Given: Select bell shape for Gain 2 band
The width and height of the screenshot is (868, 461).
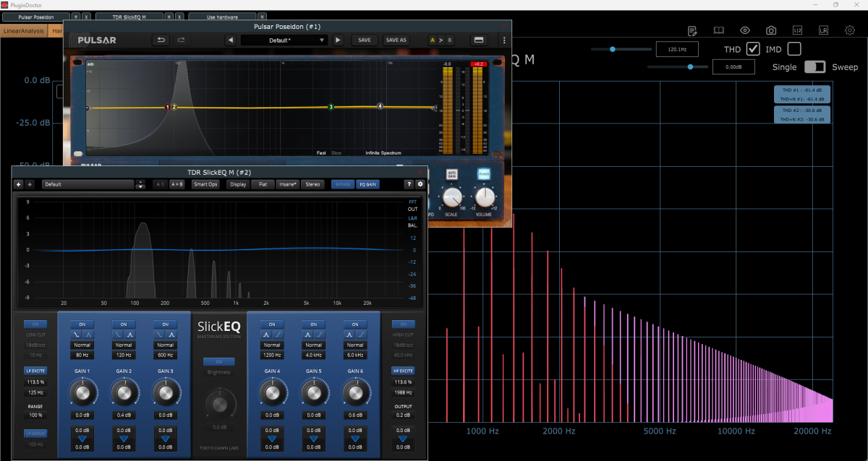Looking at the screenshot, I should point(129,335).
